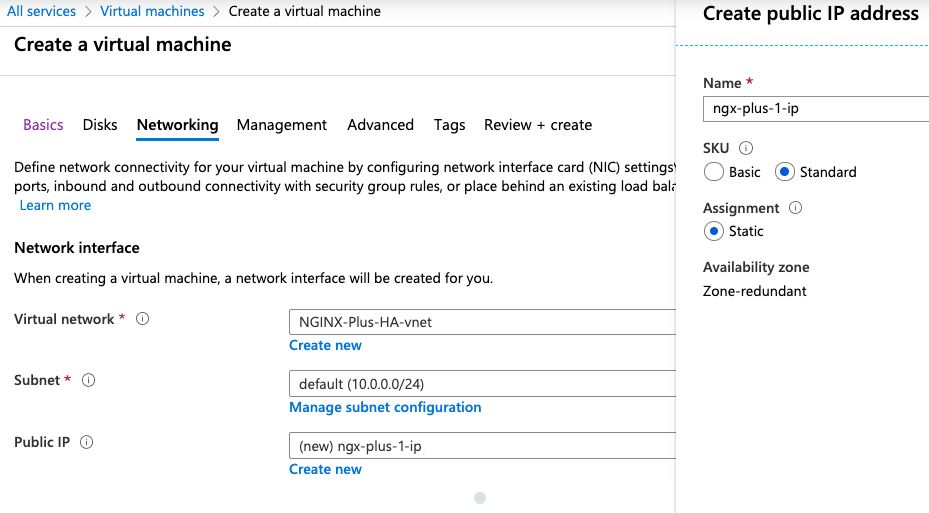
Task: Open Virtual machines breadcrumb link
Action: 152,11
